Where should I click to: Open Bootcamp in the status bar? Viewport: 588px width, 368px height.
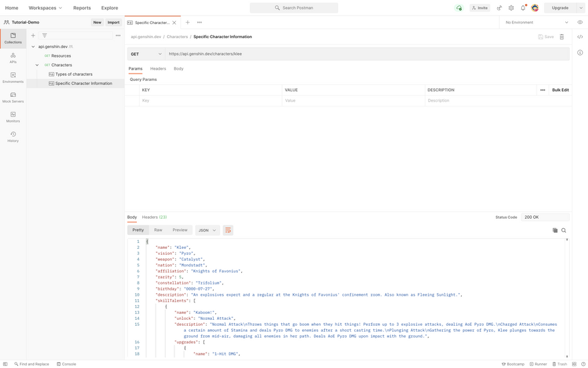point(513,364)
